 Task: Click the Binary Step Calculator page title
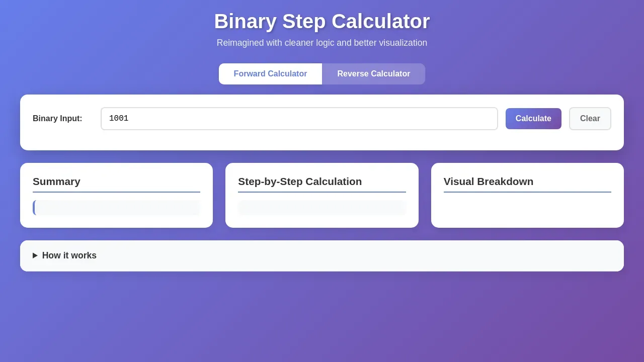(x=322, y=21)
